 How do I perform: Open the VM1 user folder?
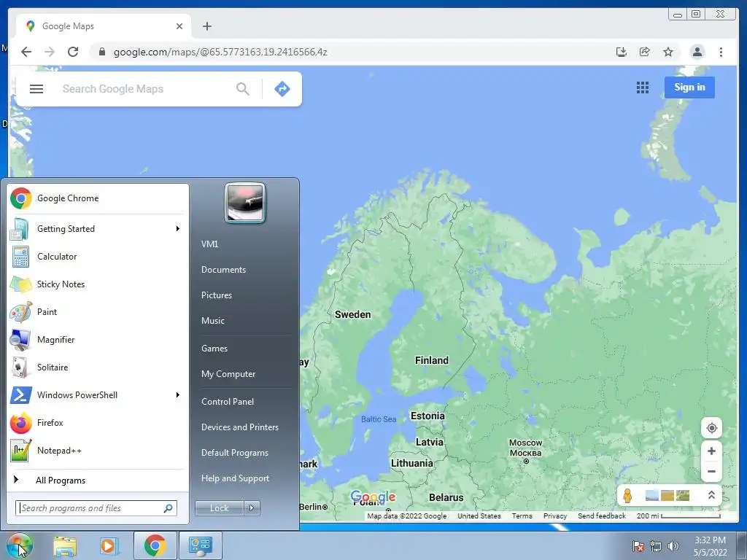(x=209, y=244)
